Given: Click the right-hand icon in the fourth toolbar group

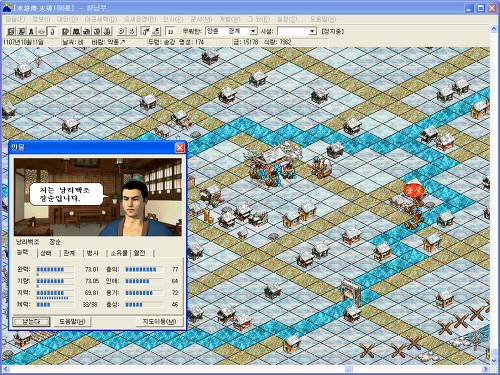Looking at the screenshot, I should pyautogui.click(x=156, y=31).
